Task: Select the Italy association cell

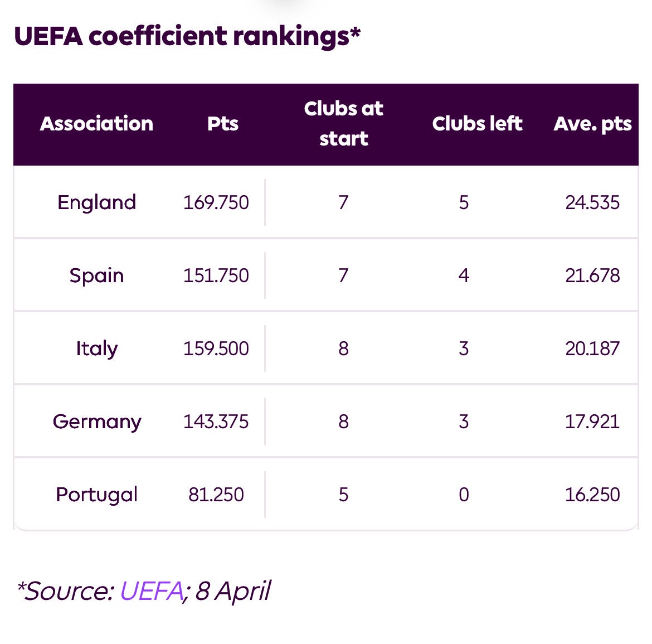Action: pos(96,348)
